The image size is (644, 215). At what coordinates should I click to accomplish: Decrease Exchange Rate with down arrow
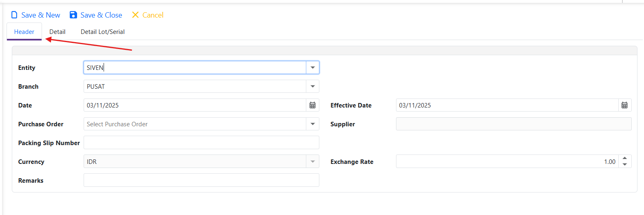pyautogui.click(x=625, y=164)
